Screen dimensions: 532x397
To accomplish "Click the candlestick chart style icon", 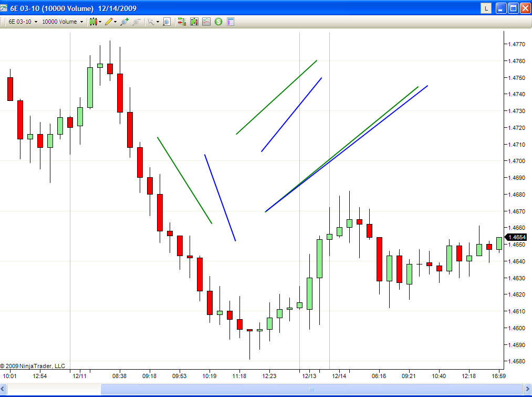I will [x=93, y=22].
